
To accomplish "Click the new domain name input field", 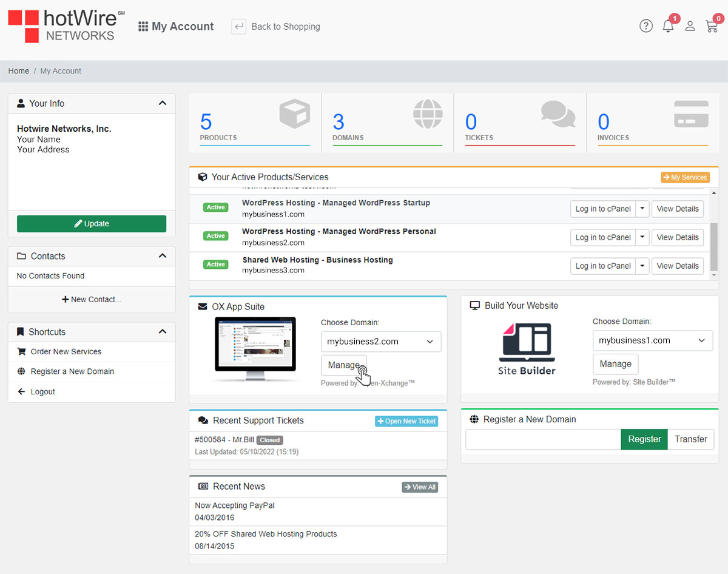I will coord(544,439).
